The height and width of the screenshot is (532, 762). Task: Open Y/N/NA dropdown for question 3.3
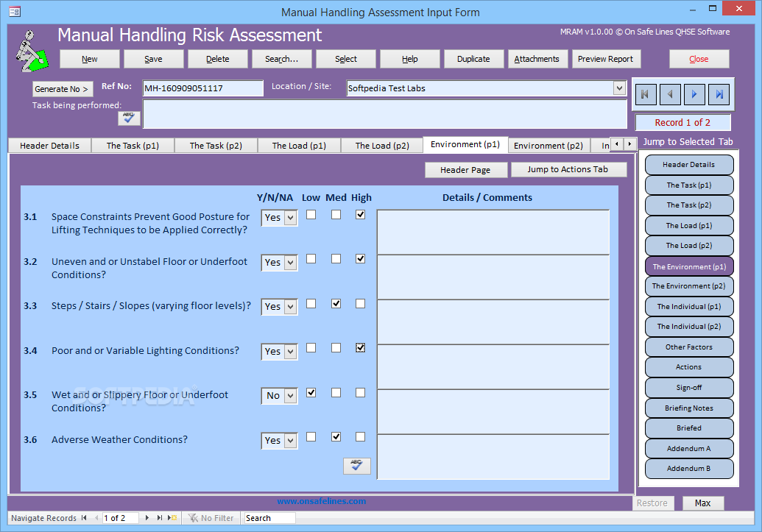[291, 307]
